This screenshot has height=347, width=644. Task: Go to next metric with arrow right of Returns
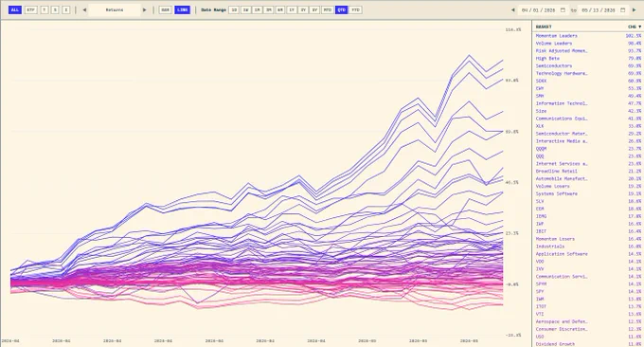tap(144, 9)
